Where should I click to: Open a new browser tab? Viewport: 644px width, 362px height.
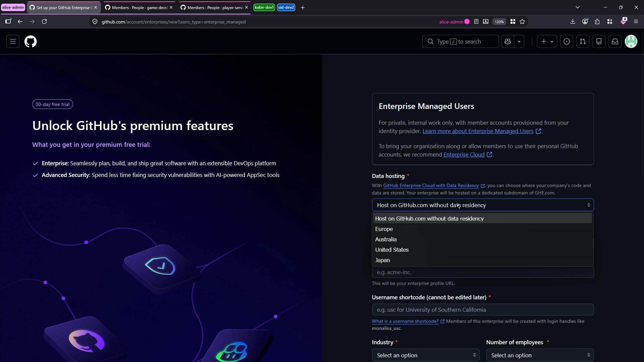[x=303, y=7]
